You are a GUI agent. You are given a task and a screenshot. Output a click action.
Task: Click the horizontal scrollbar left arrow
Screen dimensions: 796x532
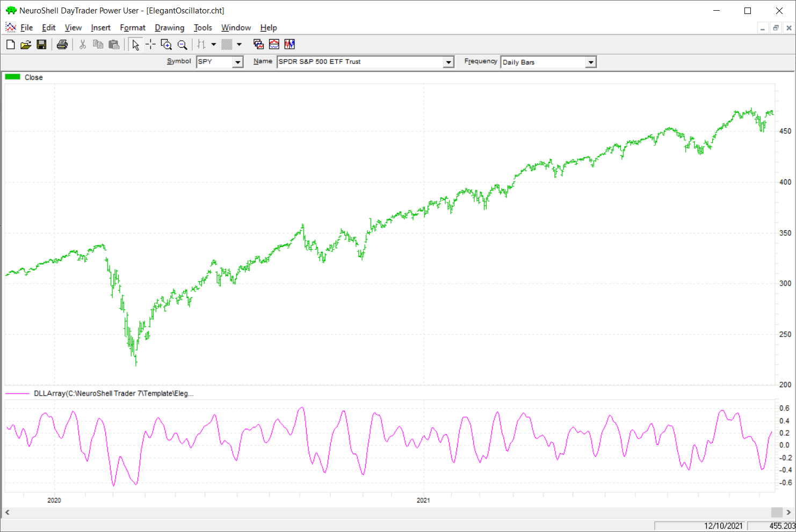click(x=7, y=512)
